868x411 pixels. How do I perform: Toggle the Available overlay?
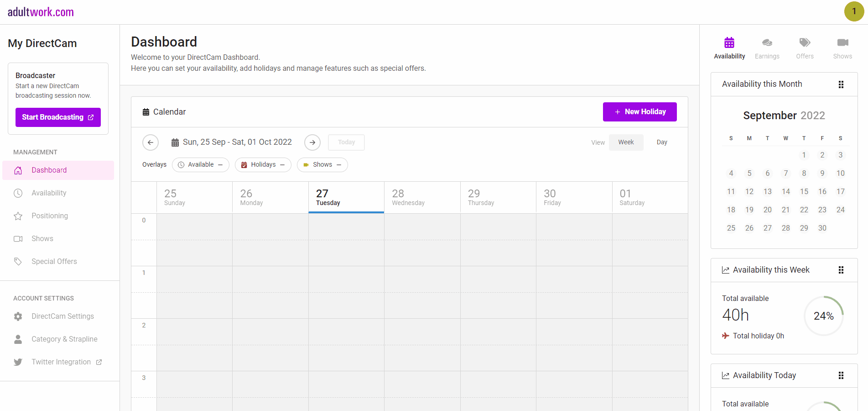click(201, 165)
